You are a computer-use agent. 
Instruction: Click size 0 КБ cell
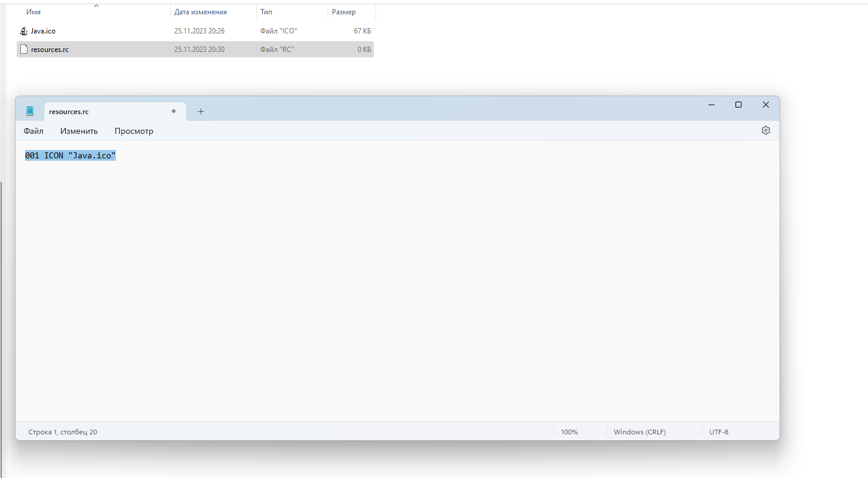pos(364,49)
